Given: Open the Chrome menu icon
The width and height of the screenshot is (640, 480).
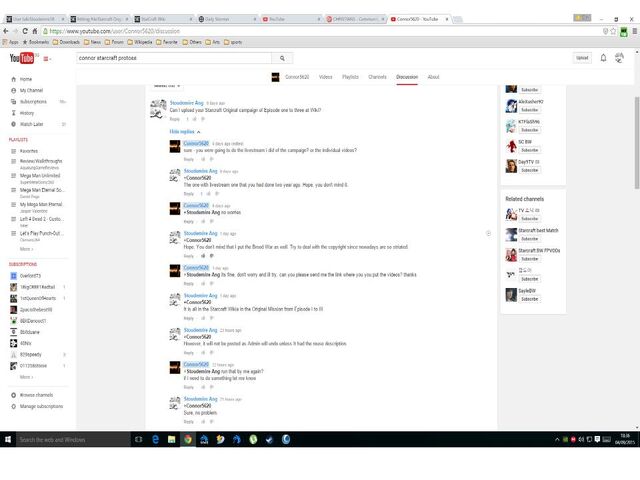Looking at the screenshot, I should (x=635, y=31).
